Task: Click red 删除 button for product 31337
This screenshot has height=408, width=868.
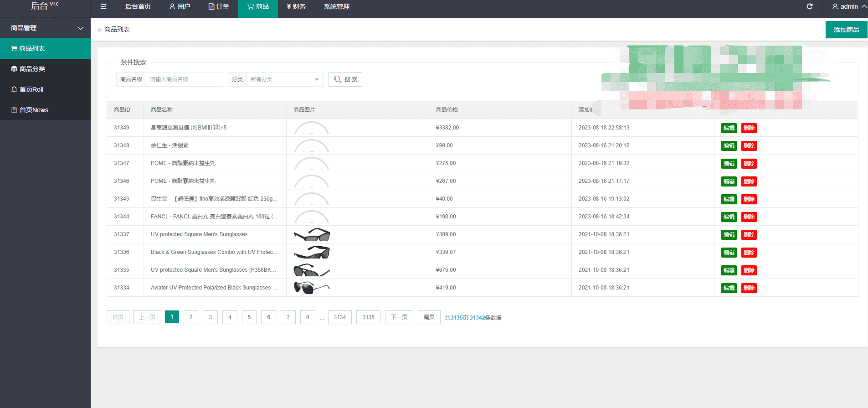Action: (749, 235)
